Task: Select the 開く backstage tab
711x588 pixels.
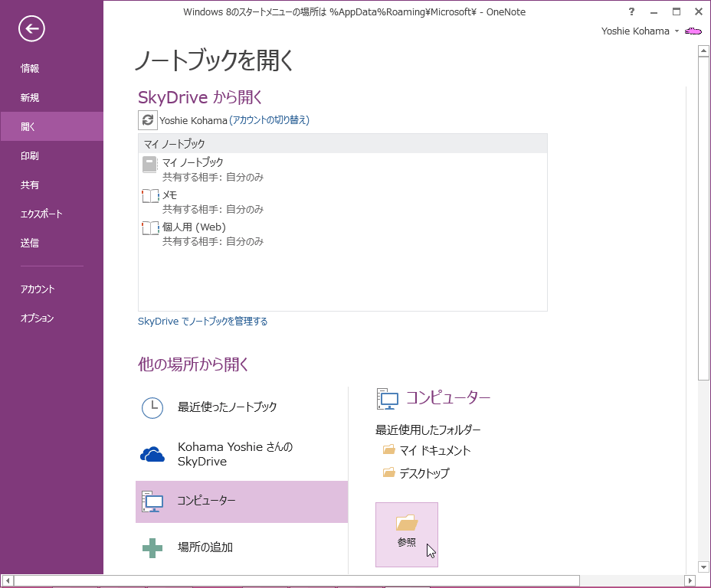Action: click(x=51, y=126)
